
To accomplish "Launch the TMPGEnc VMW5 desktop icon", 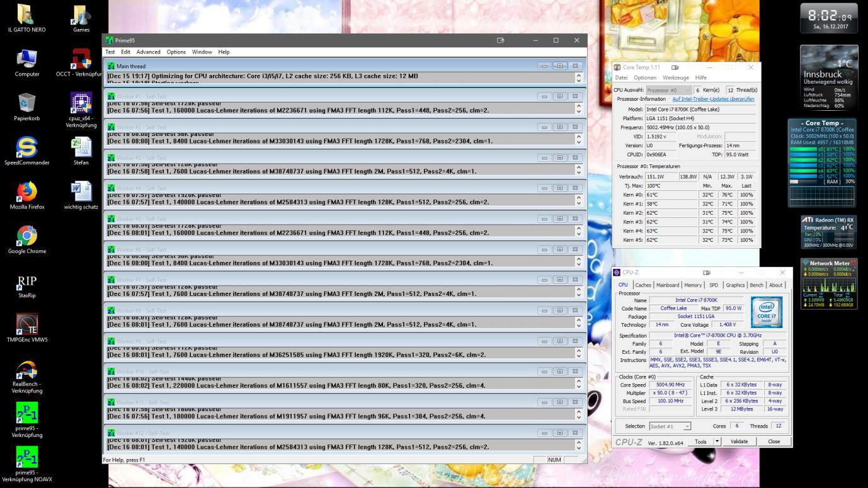I will [26, 324].
